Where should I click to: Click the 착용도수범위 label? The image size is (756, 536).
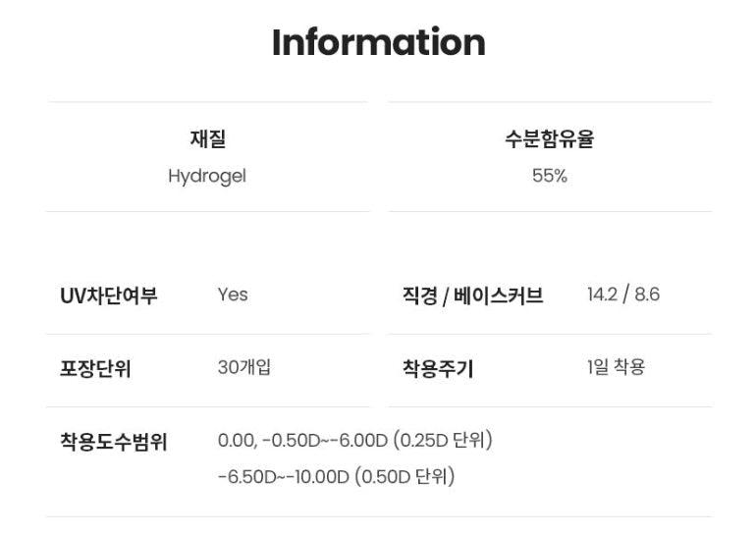[114, 443]
